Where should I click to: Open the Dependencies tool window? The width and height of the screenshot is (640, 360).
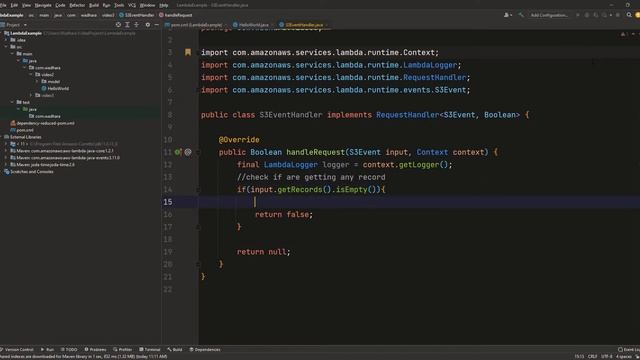tap(205, 350)
